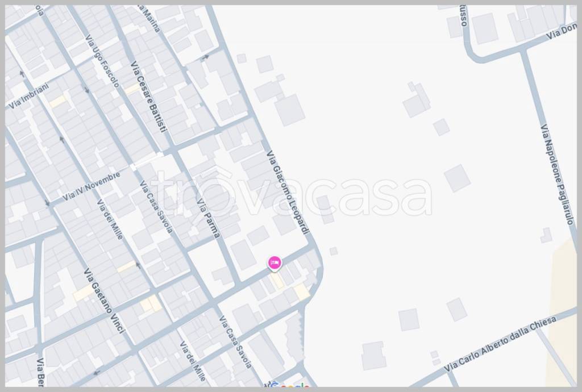Click the pink hotel bed map marker

coord(275,262)
